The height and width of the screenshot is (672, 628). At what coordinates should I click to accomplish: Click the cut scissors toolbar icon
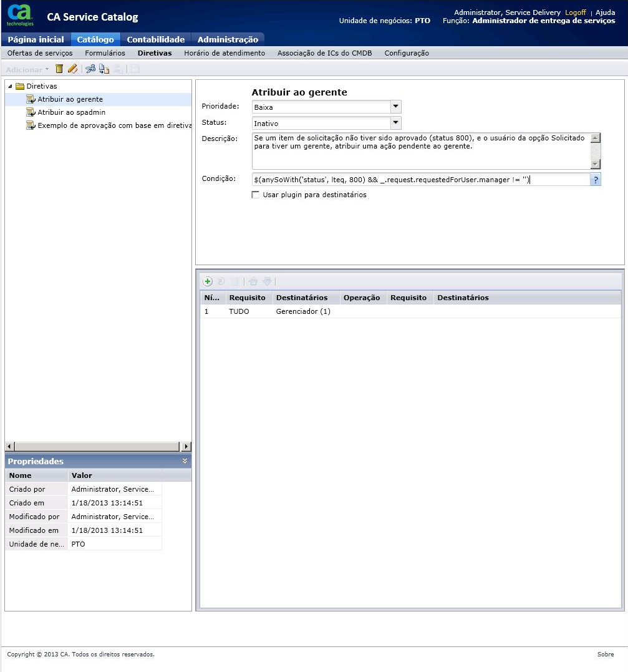[x=90, y=69]
